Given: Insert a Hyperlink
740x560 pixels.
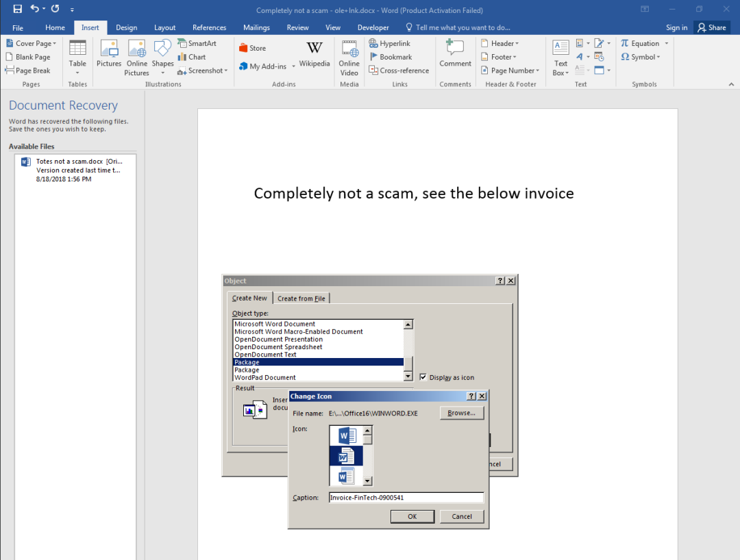Looking at the screenshot, I should [x=390, y=43].
